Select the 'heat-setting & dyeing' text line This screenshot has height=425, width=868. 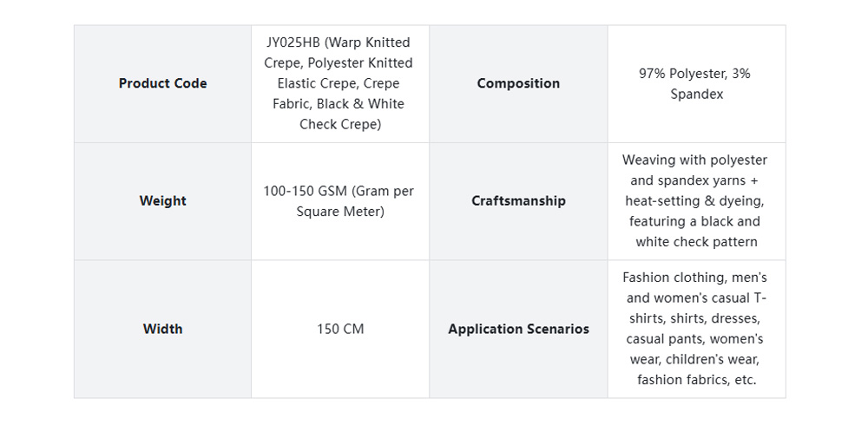[x=694, y=200]
